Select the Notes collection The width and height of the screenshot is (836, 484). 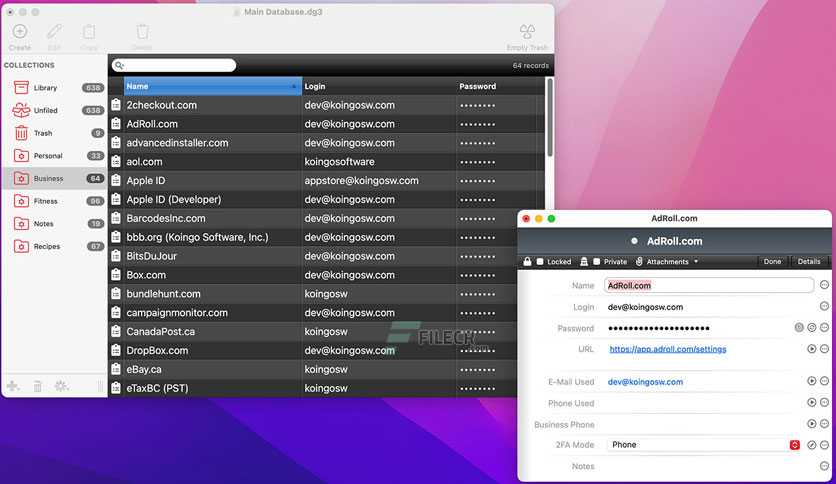coord(54,223)
